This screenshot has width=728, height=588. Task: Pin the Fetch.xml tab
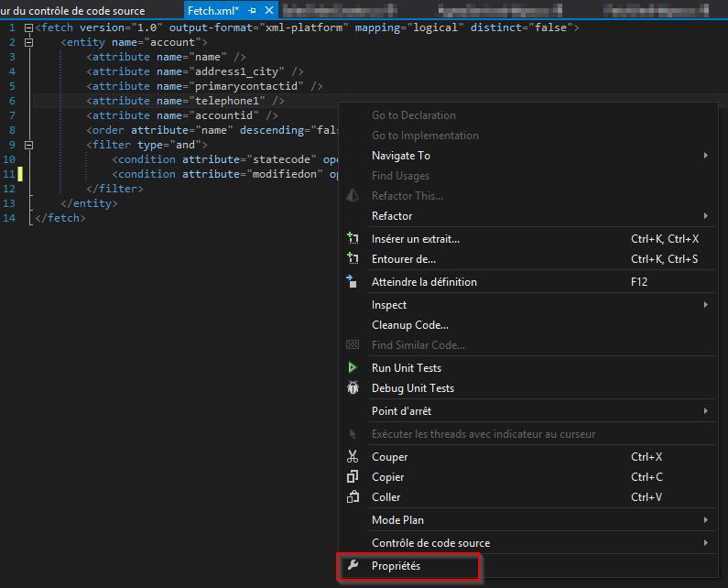(252, 10)
